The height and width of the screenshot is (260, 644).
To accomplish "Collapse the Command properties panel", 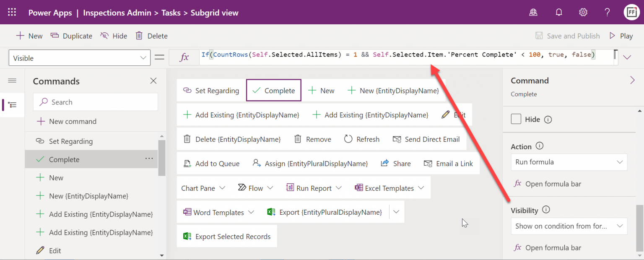I will (632, 81).
